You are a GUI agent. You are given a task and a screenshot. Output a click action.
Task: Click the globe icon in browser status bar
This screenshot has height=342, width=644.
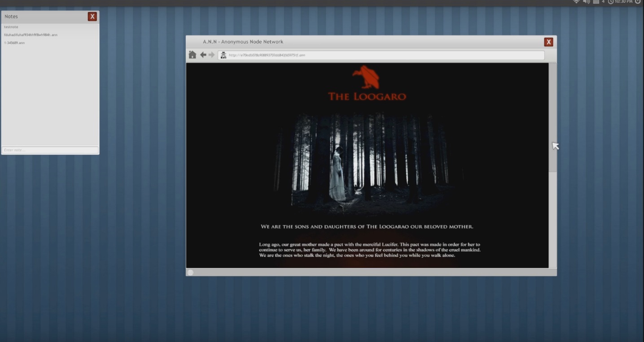[x=190, y=273]
